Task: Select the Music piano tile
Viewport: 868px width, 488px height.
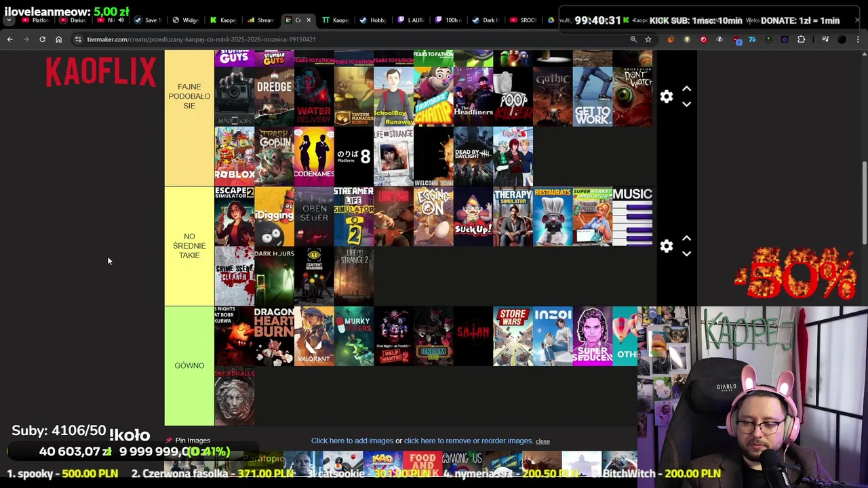Action: pos(632,216)
